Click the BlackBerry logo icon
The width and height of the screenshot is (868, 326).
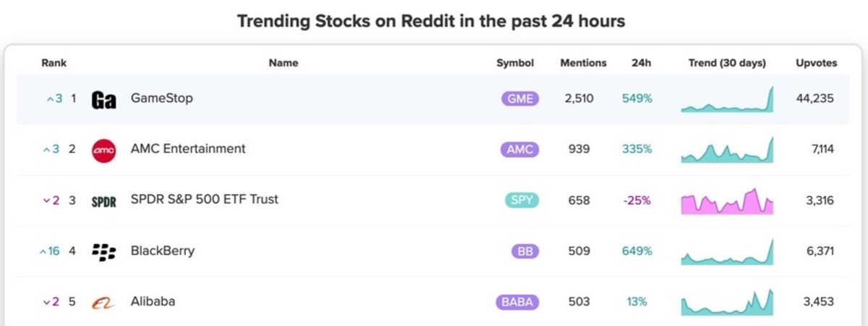tap(103, 251)
